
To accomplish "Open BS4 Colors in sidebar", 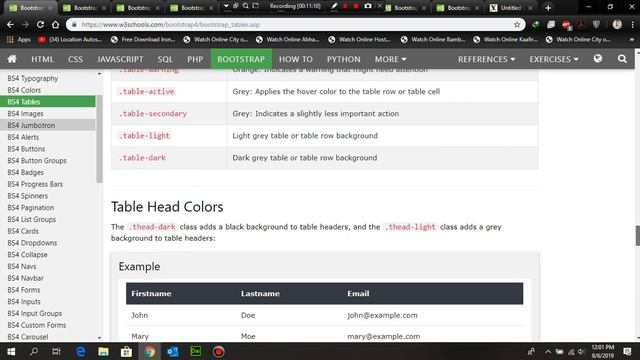I will (24, 90).
